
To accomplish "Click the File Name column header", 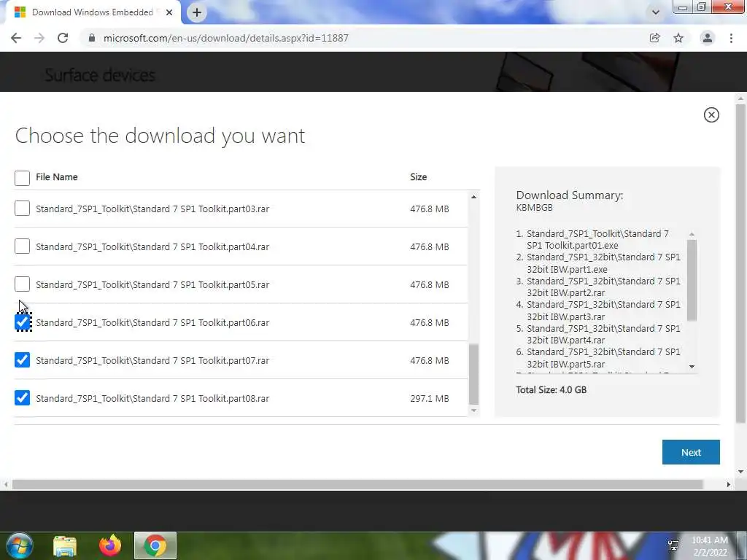I will click(57, 177).
